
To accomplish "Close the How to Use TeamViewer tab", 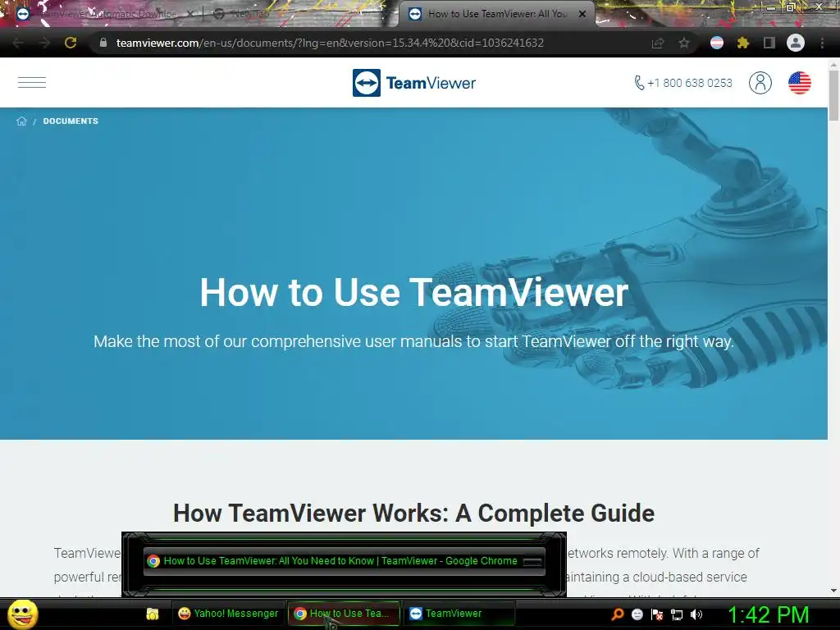I will (582, 14).
